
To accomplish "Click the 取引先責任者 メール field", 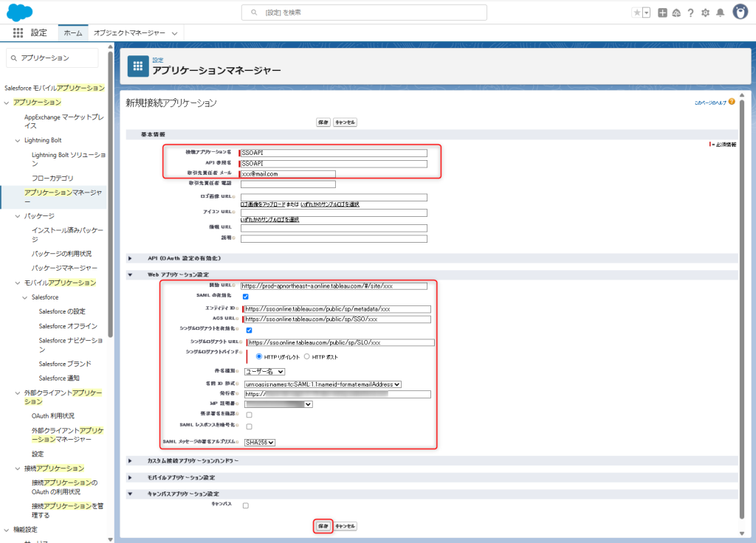I will pyautogui.click(x=288, y=174).
